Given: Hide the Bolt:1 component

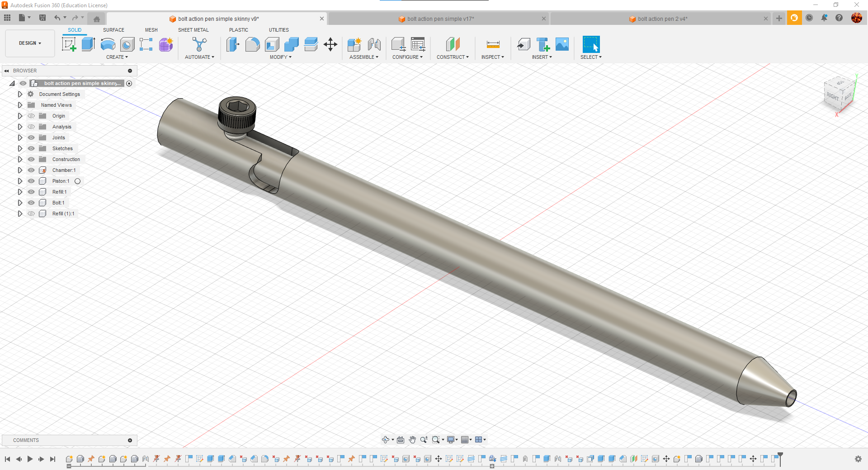Looking at the screenshot, I should (x=31, y=203).
